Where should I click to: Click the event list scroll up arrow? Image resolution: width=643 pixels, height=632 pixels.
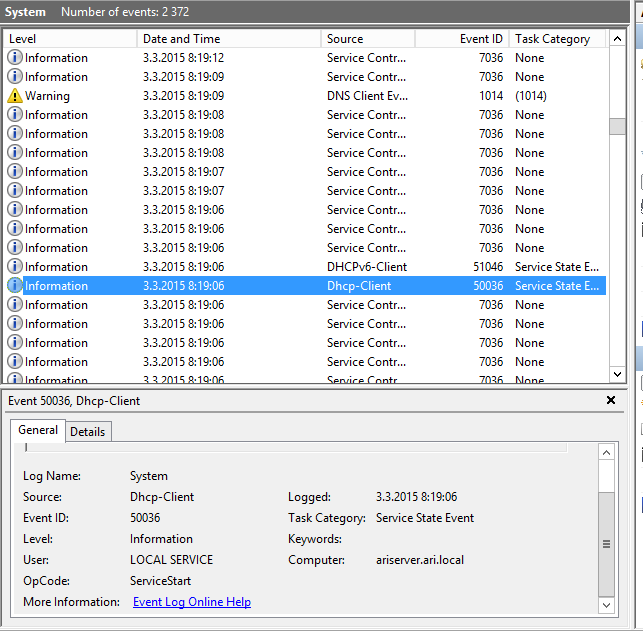click(x=617, y=39)
